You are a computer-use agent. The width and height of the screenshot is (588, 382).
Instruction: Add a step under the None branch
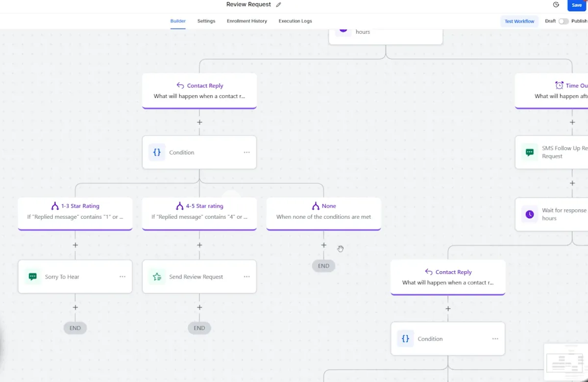pos(323,245)
